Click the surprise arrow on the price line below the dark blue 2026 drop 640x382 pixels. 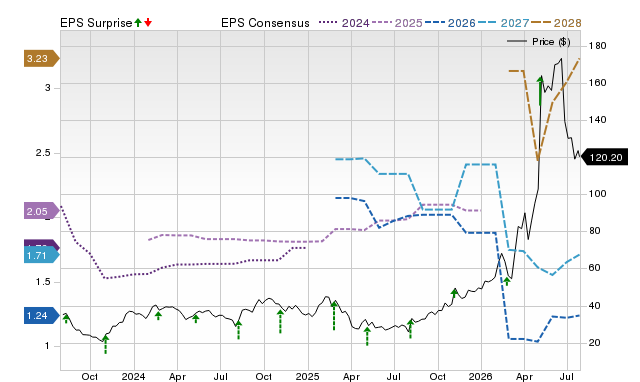[x=507, y=281]
